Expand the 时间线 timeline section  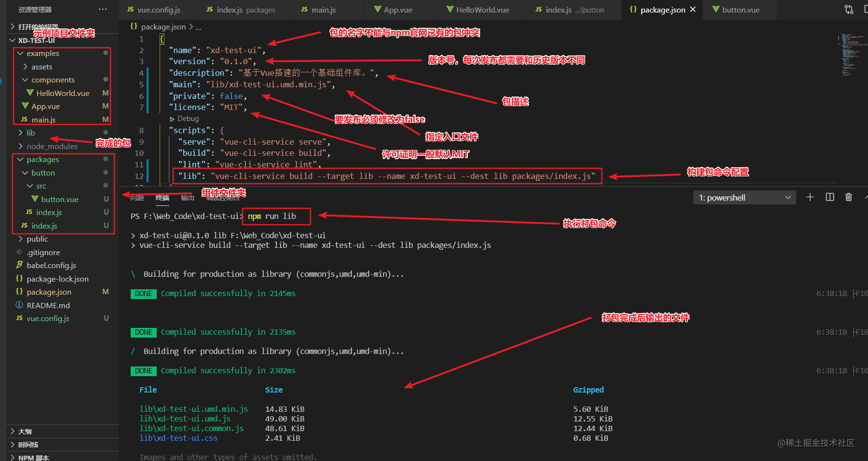[x=63, y=445]
